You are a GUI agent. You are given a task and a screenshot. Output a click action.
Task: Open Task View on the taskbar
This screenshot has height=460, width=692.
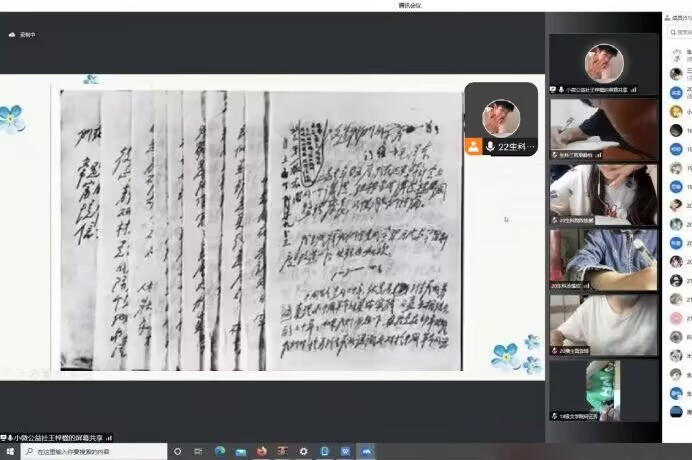coord(199,452)
